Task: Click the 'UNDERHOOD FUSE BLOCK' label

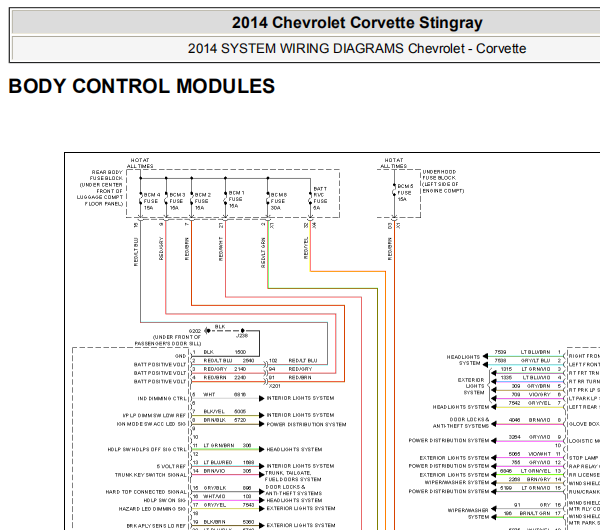Action: (x=443, y=181)
